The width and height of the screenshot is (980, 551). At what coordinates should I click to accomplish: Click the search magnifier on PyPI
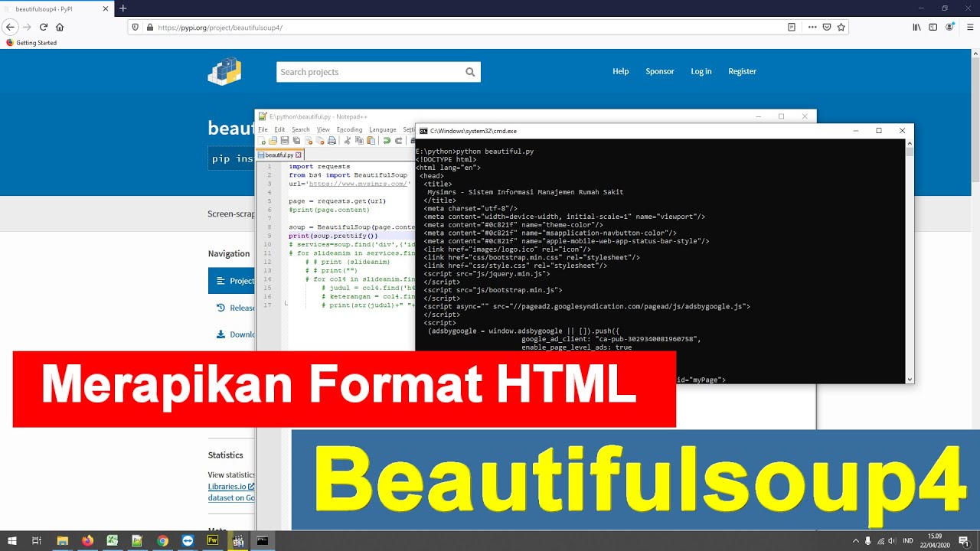[470, 72]
